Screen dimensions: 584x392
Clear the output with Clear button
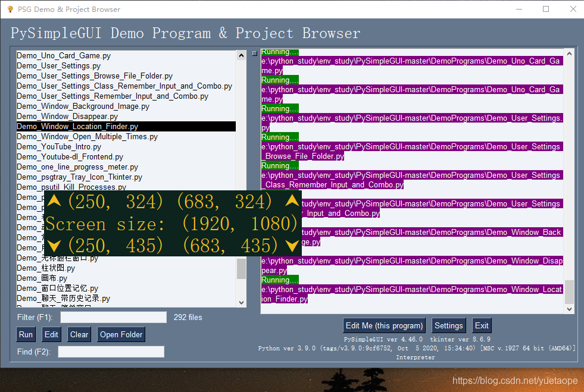pos(79,334)
